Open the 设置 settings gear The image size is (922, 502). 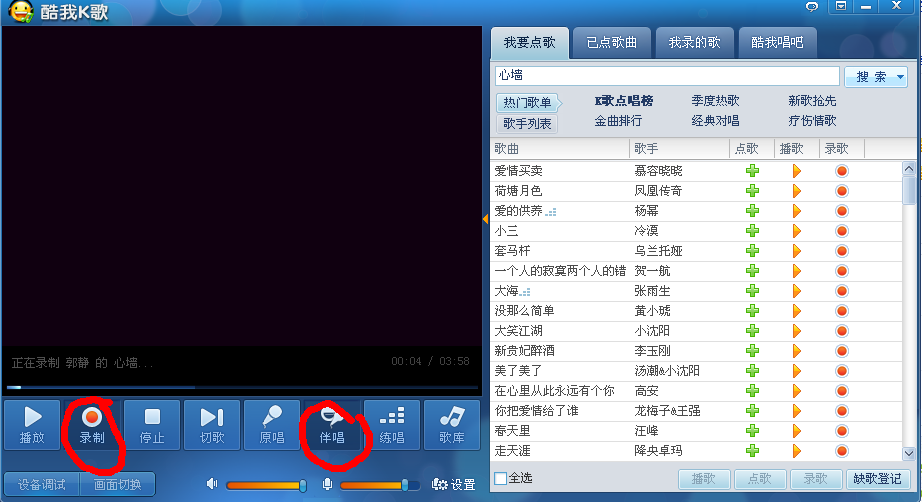(x=453, y=484)
